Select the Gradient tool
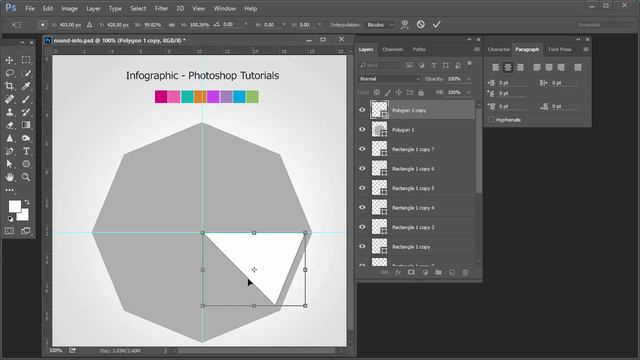This screenshot has width=640, height=360. (x=26, y=125)
